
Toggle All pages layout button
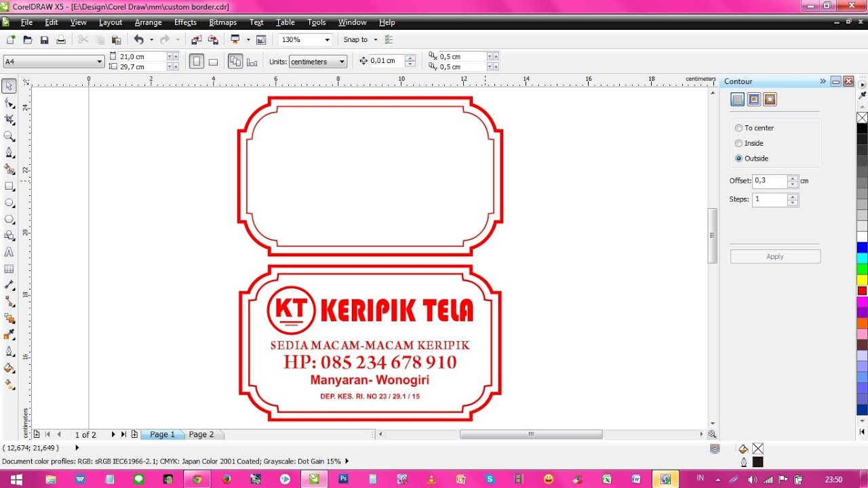click(x=235, y=62)
